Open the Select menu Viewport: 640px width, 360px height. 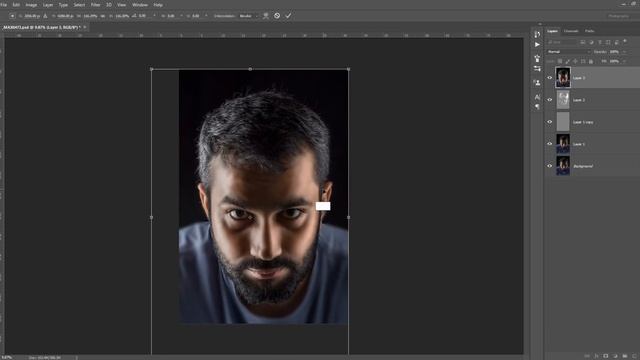pyautogui.click(x=79, y=5)
